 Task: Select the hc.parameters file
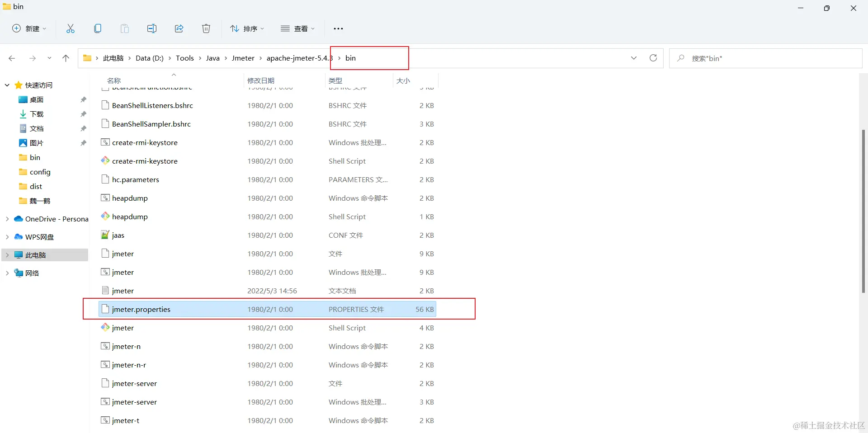pyautogui.click(x=268, y=179)
